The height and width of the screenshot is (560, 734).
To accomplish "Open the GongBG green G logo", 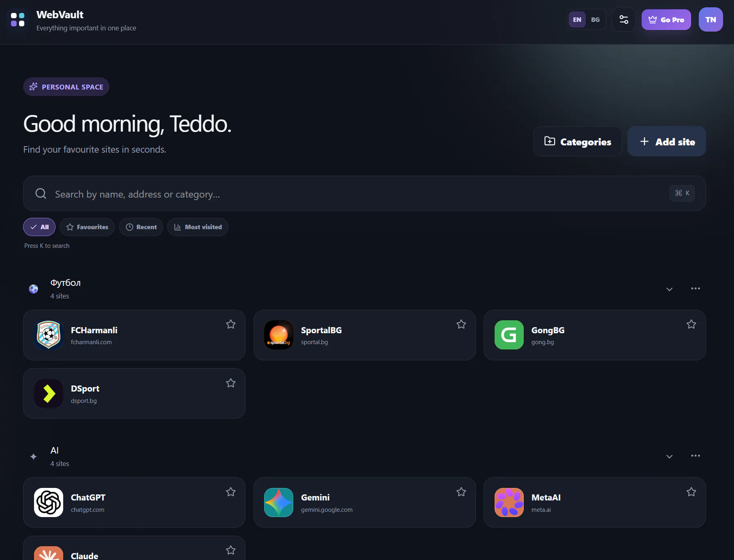I will point(509,335).
